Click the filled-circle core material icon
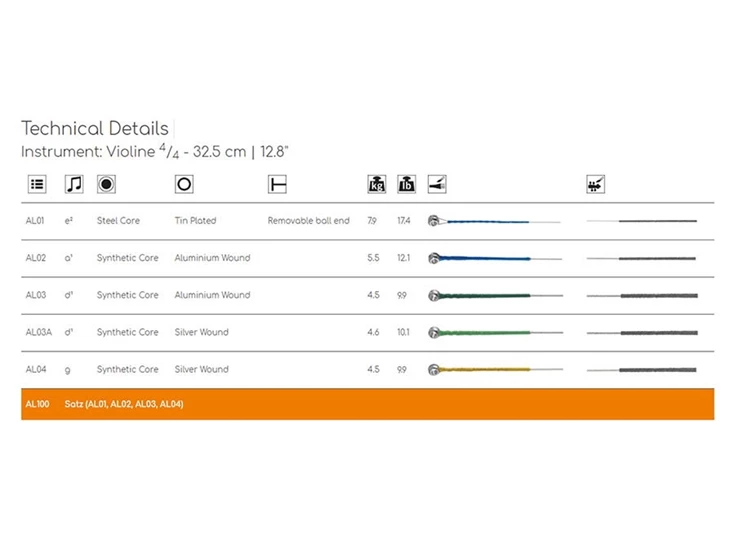Screen dimensions: 735x542 pyautogui.click(x=105, y=184)
